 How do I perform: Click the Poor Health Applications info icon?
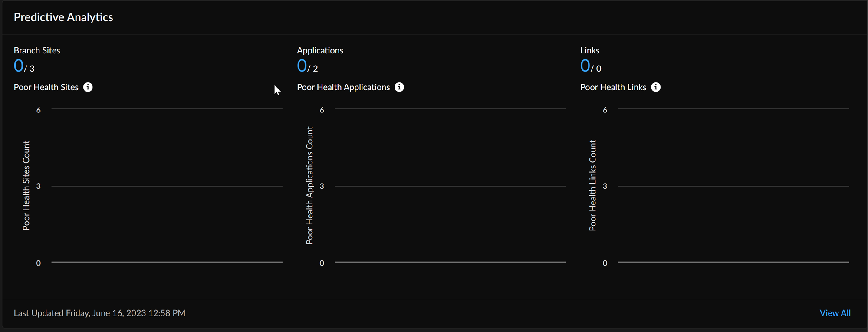coord(399,87)
